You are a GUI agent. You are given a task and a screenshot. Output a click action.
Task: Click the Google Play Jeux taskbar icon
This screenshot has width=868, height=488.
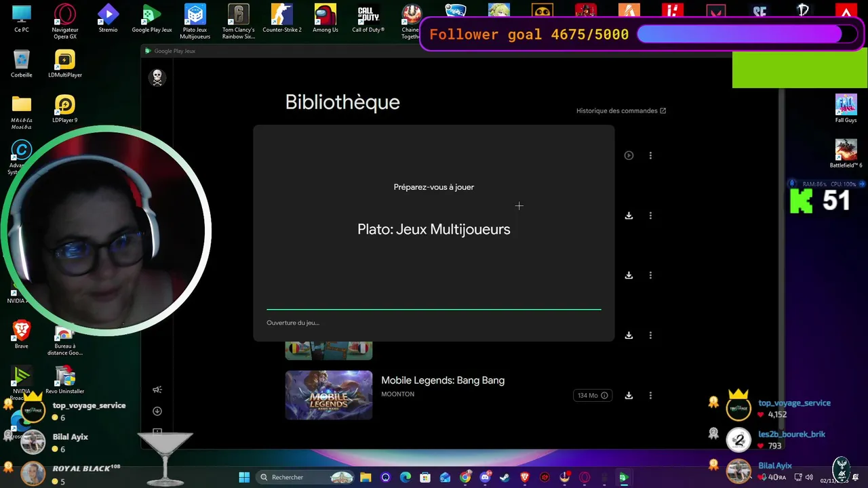click(x=624, y=477)
